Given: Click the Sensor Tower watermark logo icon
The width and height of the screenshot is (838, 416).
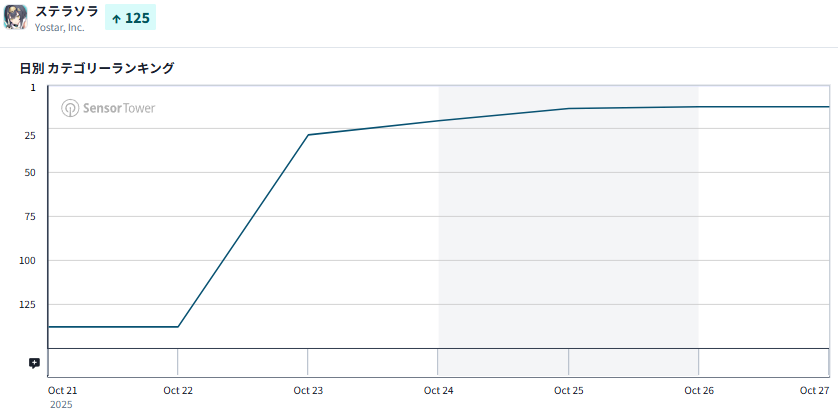Looking at the screenshot, I should 70,108.
